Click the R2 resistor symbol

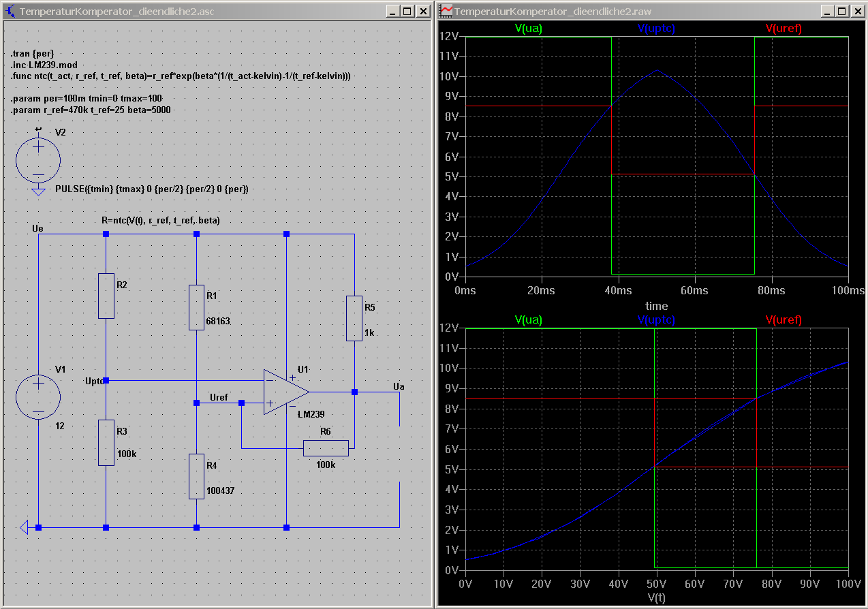click(106, 296)
